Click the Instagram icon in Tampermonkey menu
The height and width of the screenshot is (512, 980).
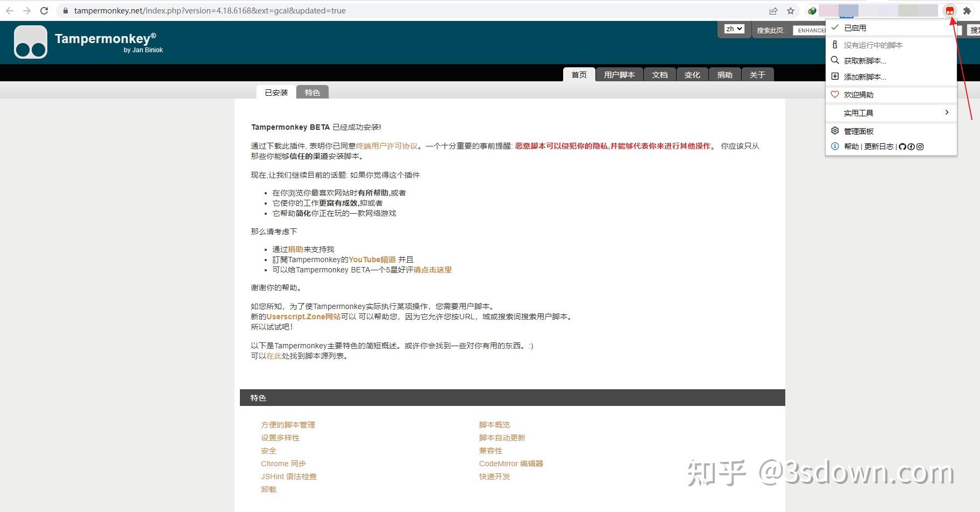(x=920, y=146)
